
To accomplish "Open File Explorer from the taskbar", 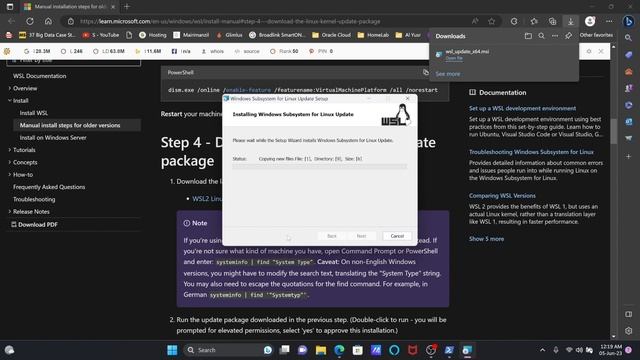I will click(x=321, y=350).
